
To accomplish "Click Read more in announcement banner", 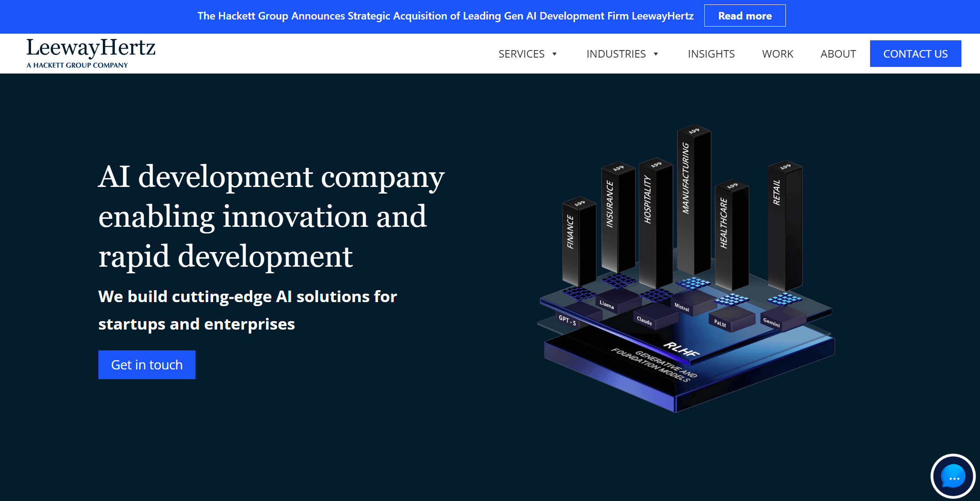I will click(x=745, y=16).
